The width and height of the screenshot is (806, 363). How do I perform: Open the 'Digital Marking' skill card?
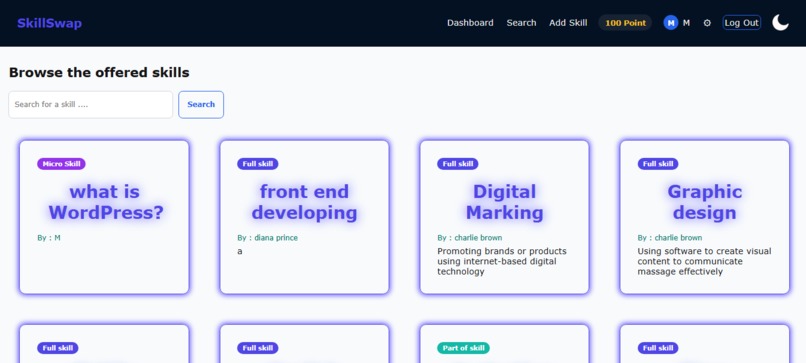(504, 217)
